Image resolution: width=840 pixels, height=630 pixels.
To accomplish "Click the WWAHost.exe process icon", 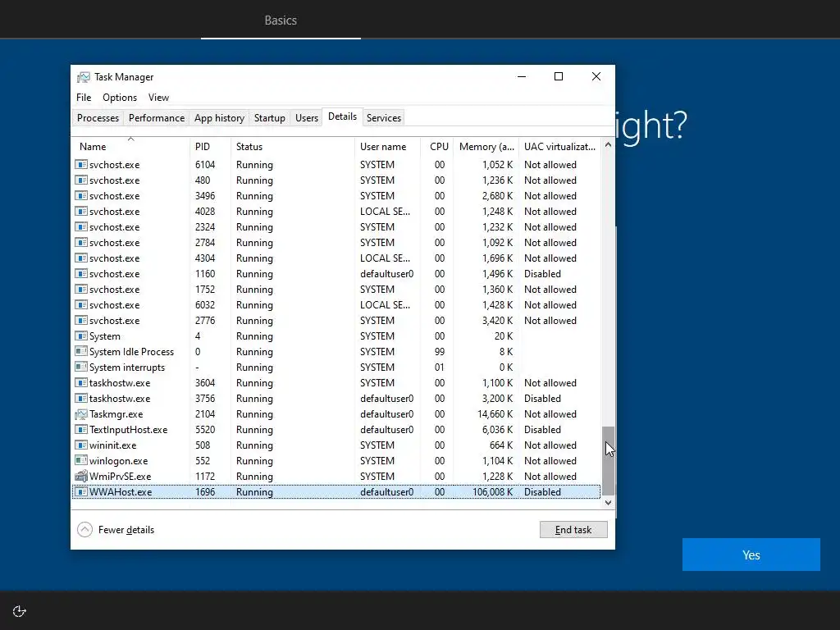I will 81,492.
